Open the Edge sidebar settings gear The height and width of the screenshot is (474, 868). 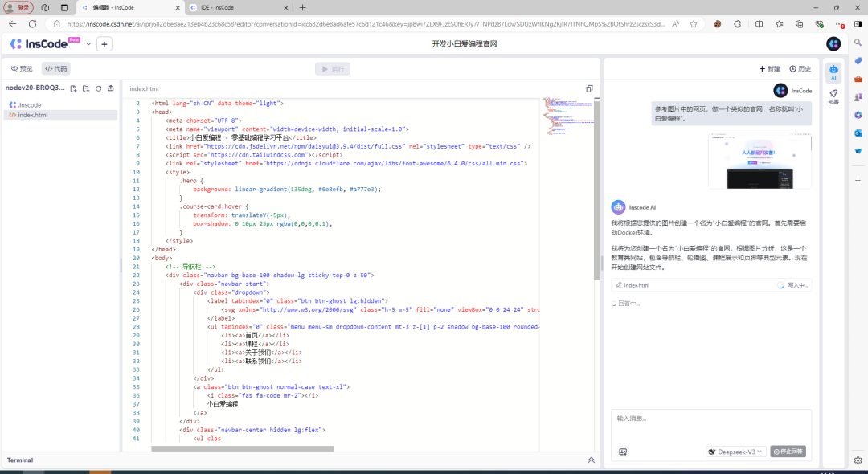pyautogui.click(x=858, y=460)
